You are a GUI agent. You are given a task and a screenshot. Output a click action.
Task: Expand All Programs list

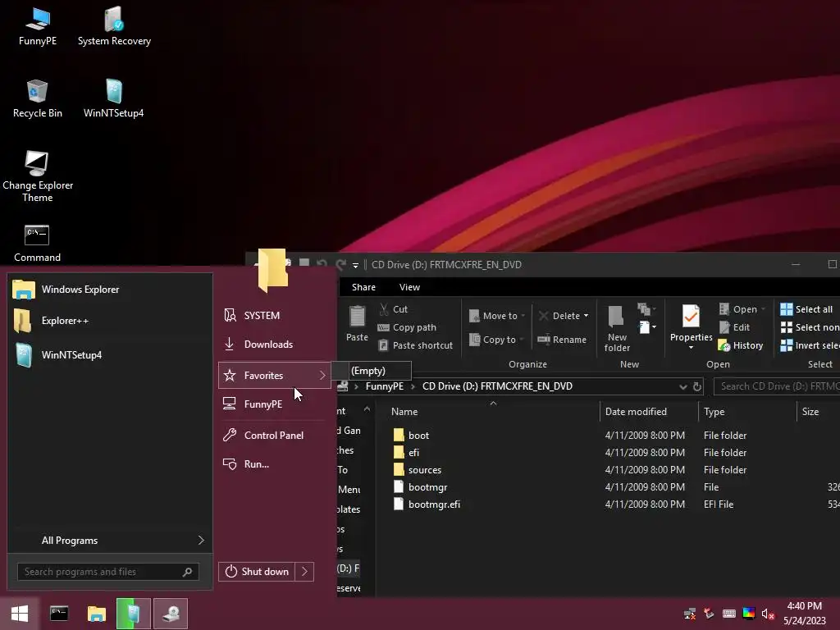pyautogui.click(x=110, y=541)
